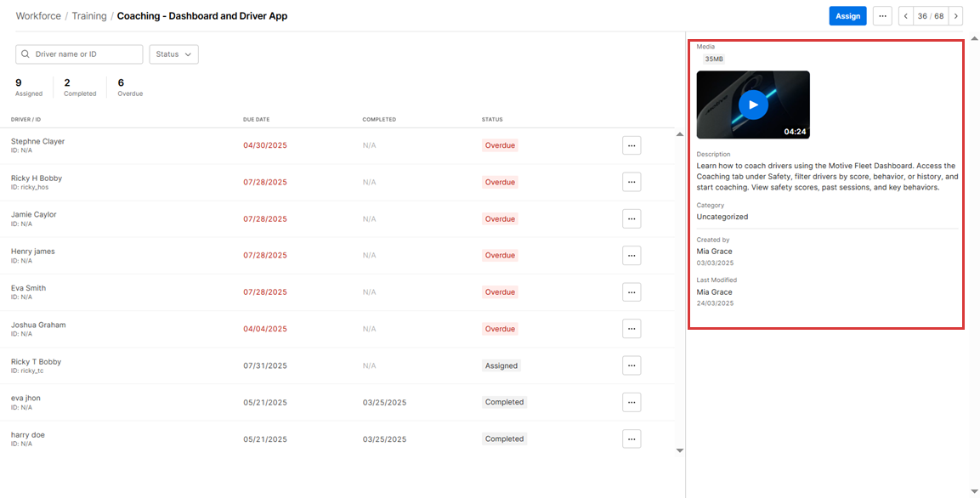
Task: Open more options for Joshua Graham
Action: 631,328
